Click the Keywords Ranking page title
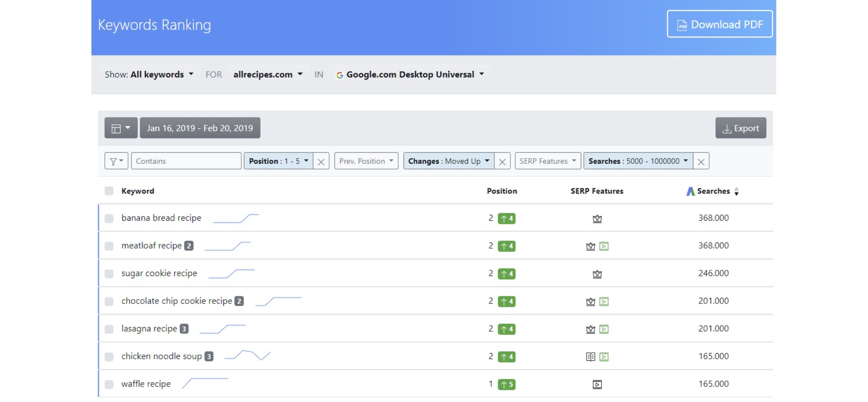 [x=154, y=25]
